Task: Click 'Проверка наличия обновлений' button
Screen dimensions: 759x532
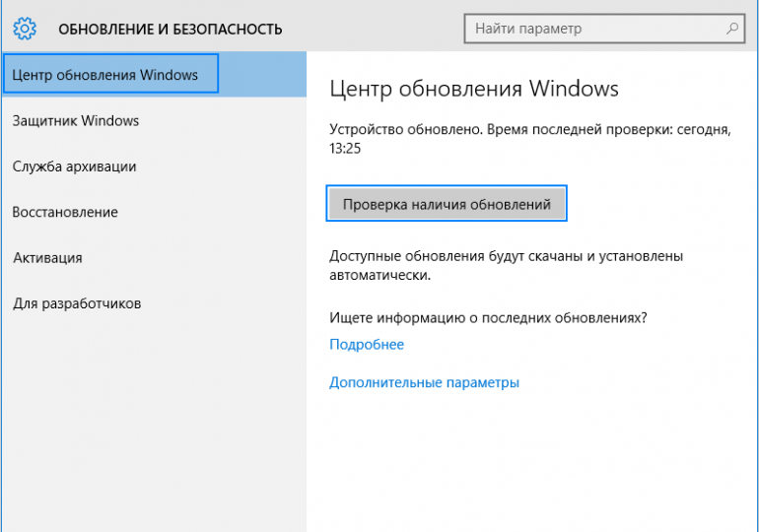Action: click(447, 204)
